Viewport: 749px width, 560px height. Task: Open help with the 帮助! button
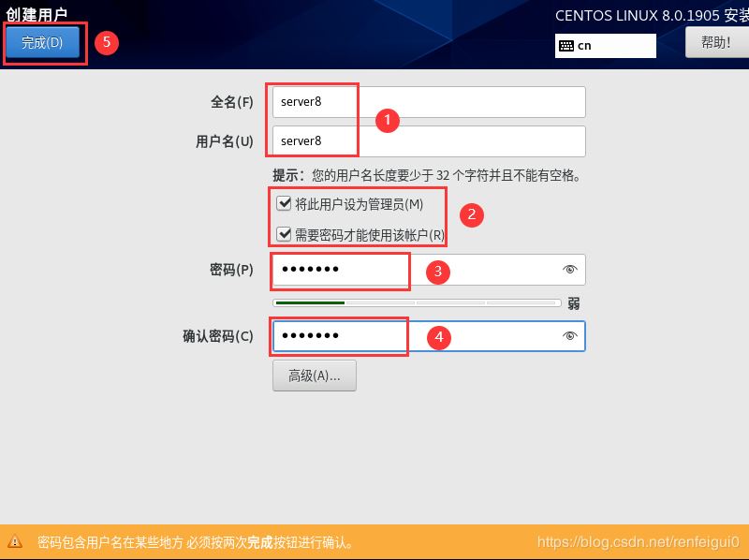click(x=715, y=42)
